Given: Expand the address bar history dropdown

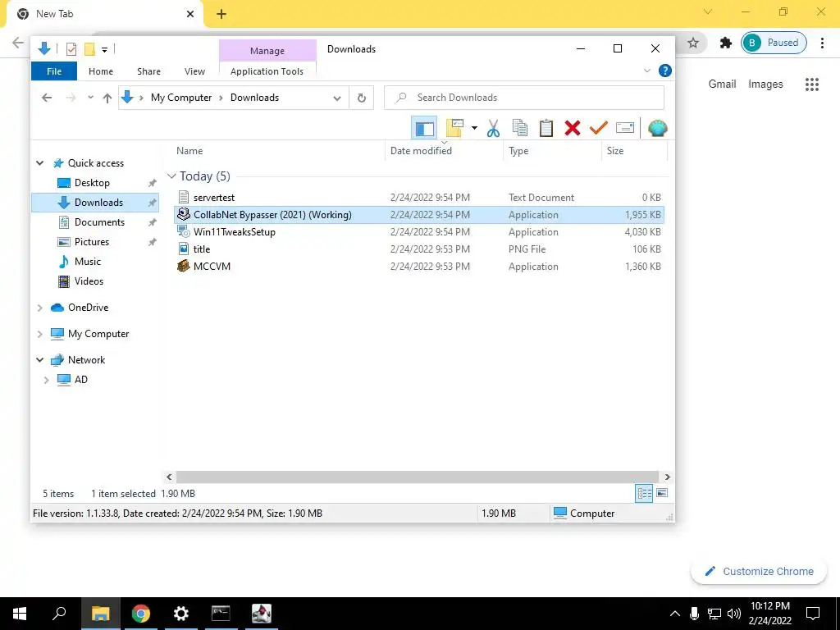Looking at the screenshot, I should (337, 98).
